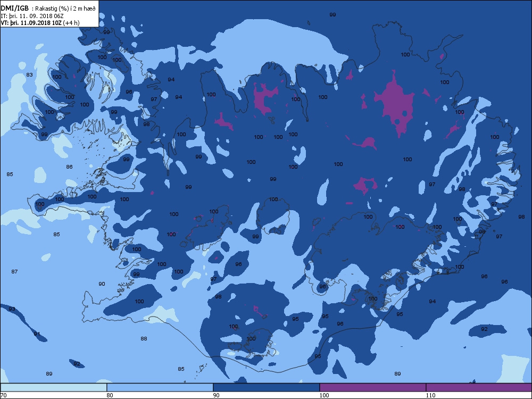This screenshot has height=399, width=532.
Task: Click the humidity value '88' on the map
Action: point(144,338)
